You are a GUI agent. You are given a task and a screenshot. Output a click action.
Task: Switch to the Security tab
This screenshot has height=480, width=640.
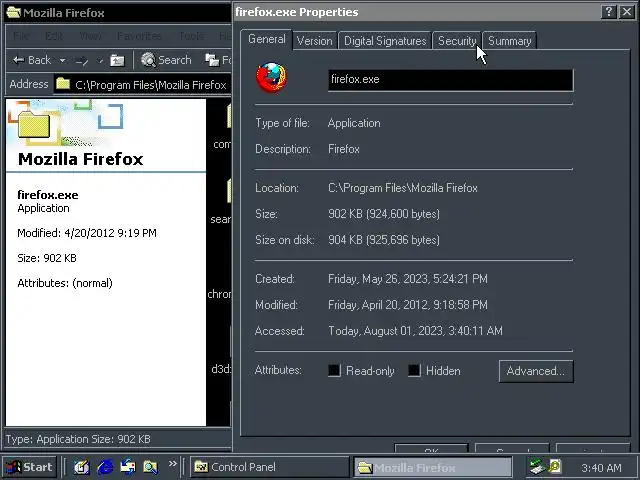[457, 41]
